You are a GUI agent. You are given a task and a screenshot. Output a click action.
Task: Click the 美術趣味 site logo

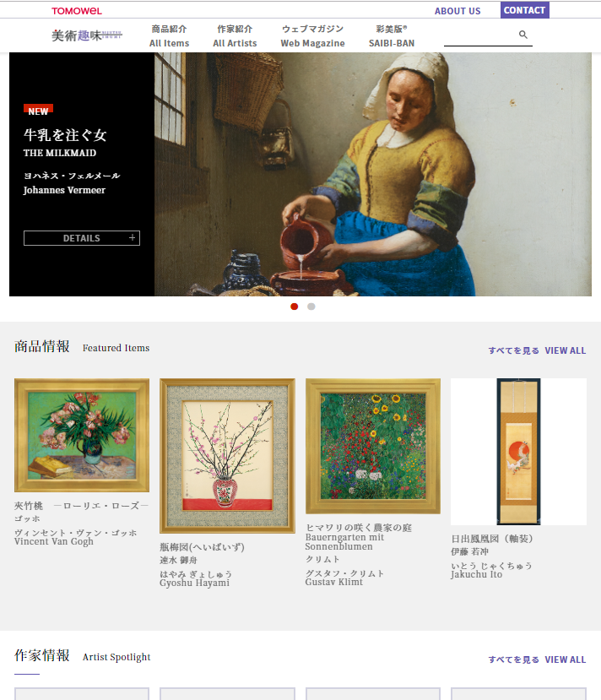click(x=87, y=35)
